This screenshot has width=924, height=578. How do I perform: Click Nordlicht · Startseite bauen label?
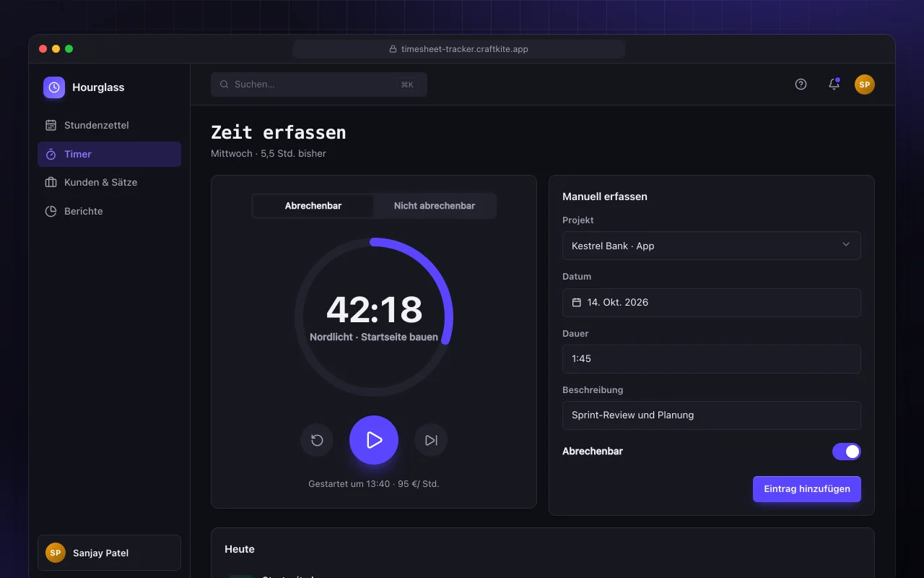pyautogui.click(x=374, y=337)
